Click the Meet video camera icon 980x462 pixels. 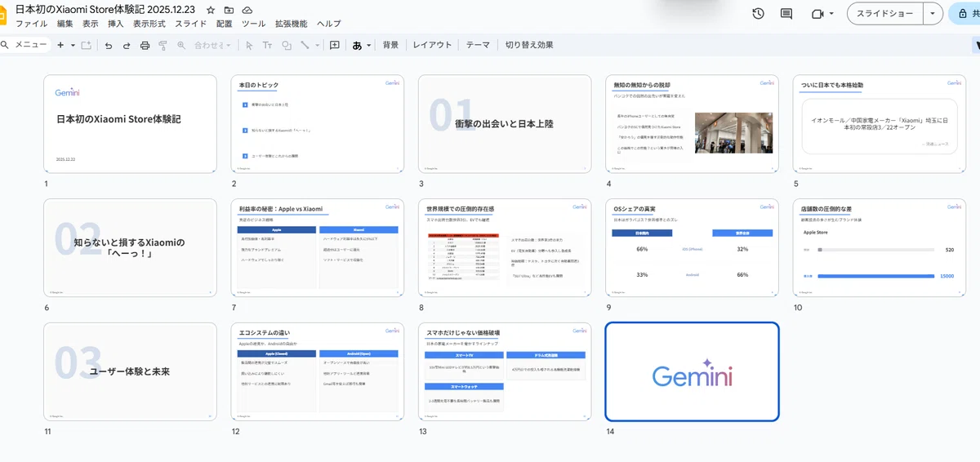click(x=817, y=14)
